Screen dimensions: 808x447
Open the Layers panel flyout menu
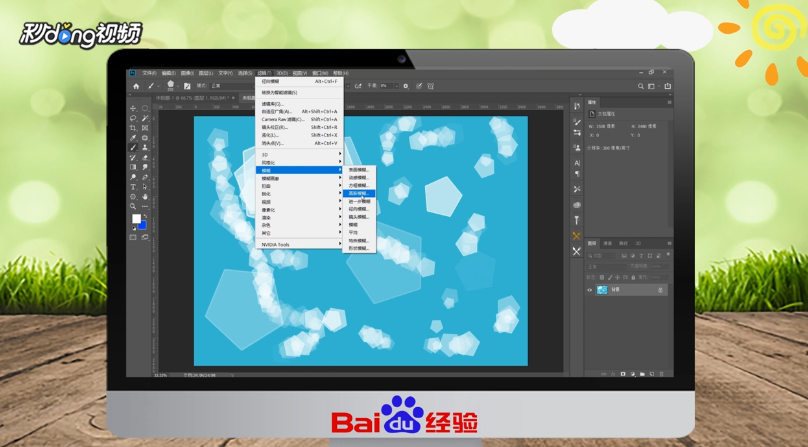(x=669, y=243)
